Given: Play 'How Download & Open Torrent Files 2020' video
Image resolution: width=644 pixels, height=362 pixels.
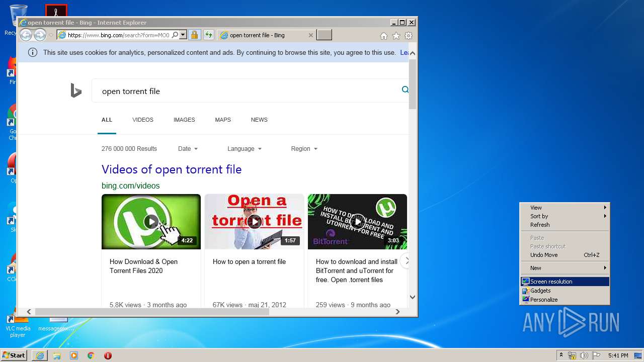Looking at the screenshot, I should (151, 222).
